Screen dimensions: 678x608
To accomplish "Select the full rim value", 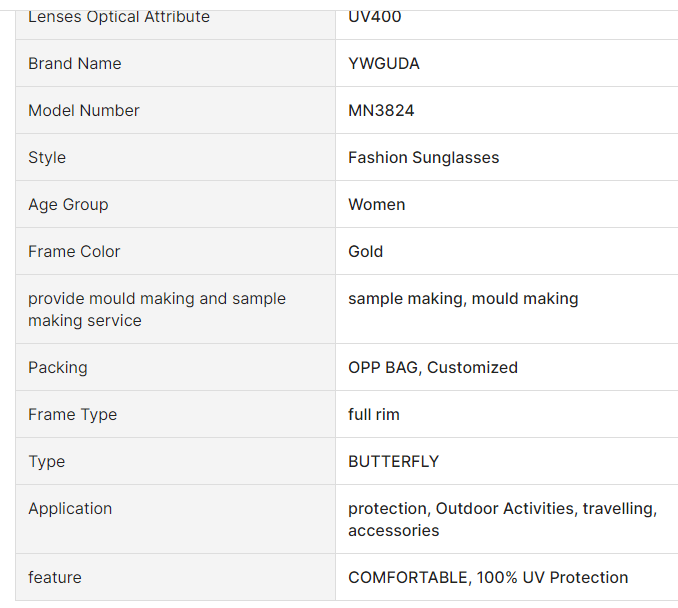I will point(374,415).
